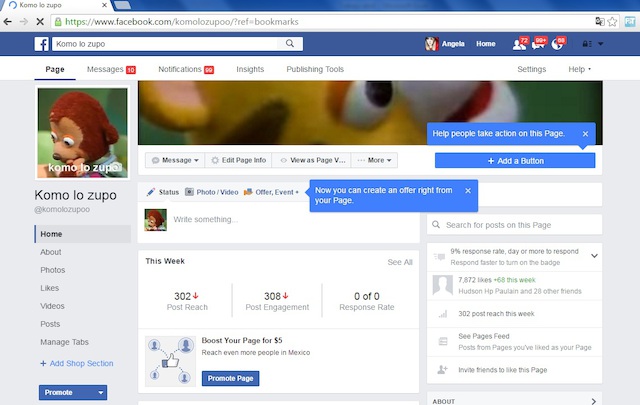Open the Insights tab
This screenshot has height=405, width=640.
coord(250,69)
